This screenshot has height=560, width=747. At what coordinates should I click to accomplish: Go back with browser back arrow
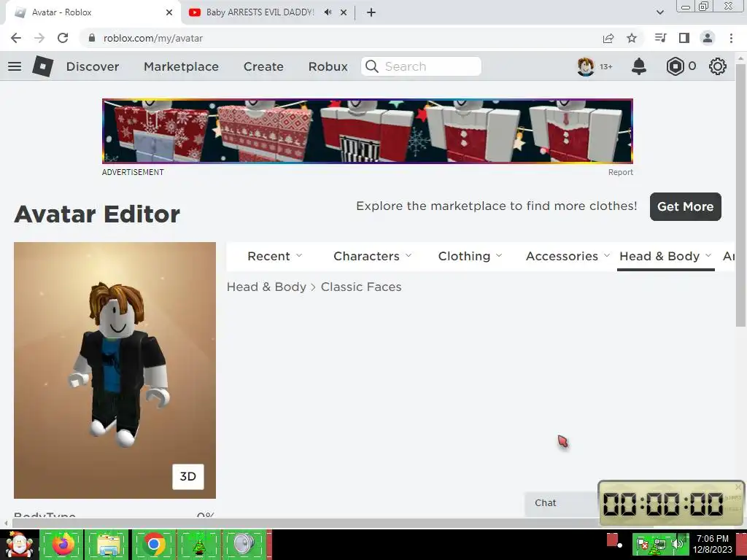[x=16, y=38]
